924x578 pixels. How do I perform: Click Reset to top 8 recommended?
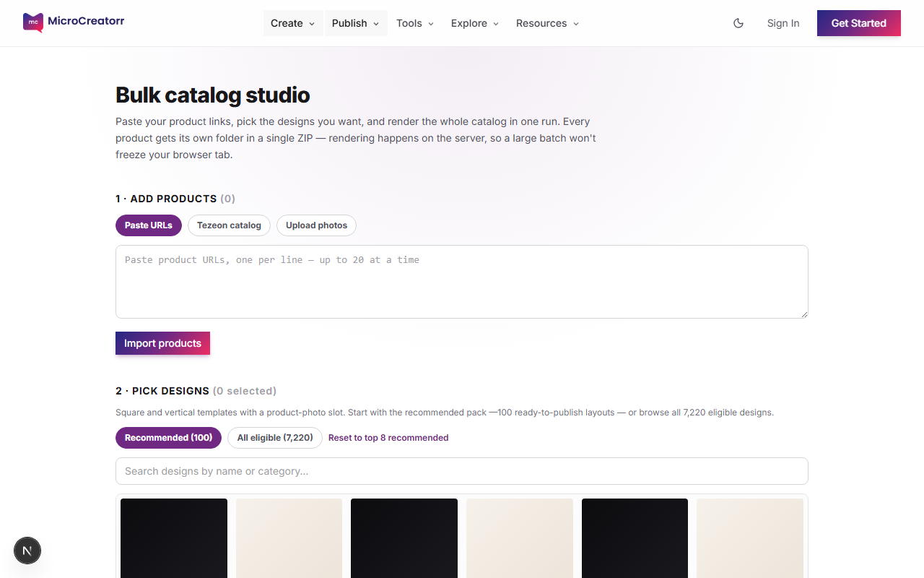point(388,438)
